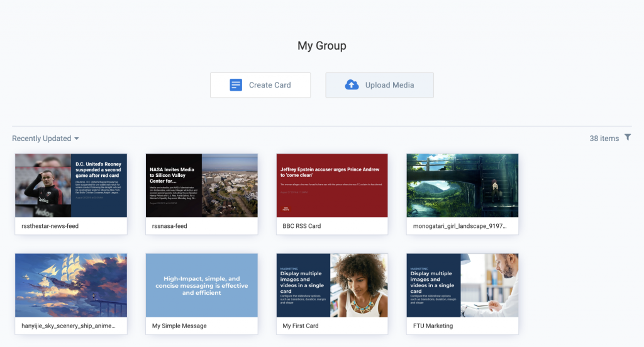Open the Recently Updated sort dropdown
This screenshot has width=644, height=347.
point(45,139)
